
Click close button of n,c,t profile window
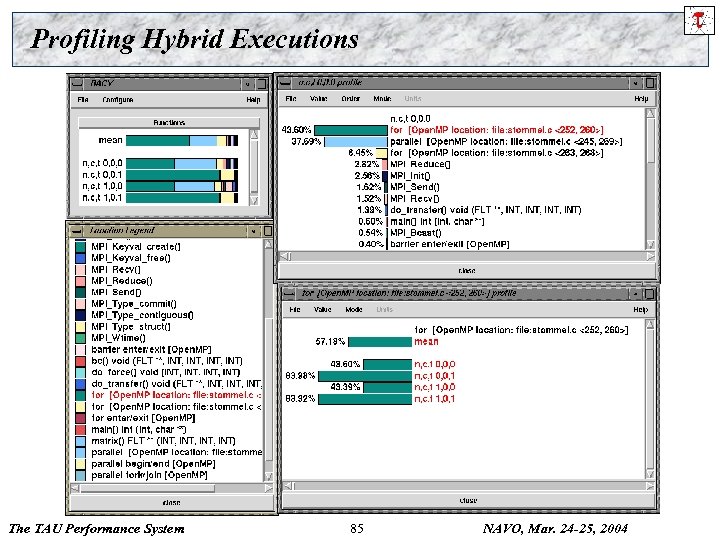[467, 270]
